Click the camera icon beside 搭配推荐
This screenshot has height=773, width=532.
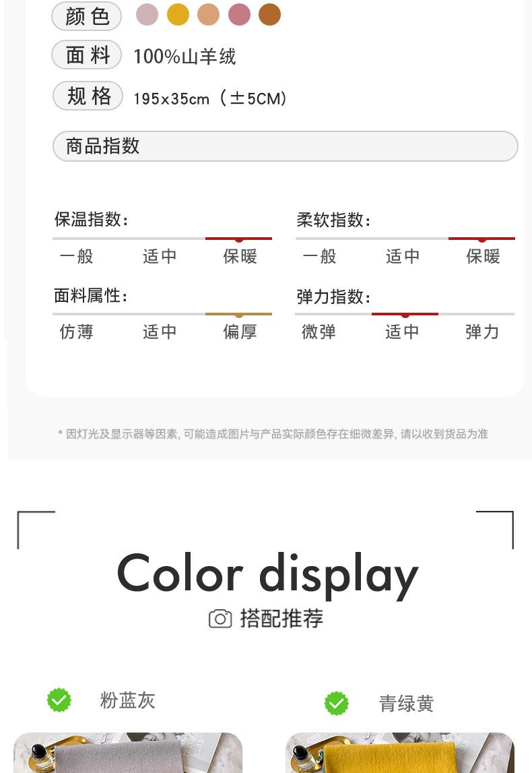[x=220, y=619]
